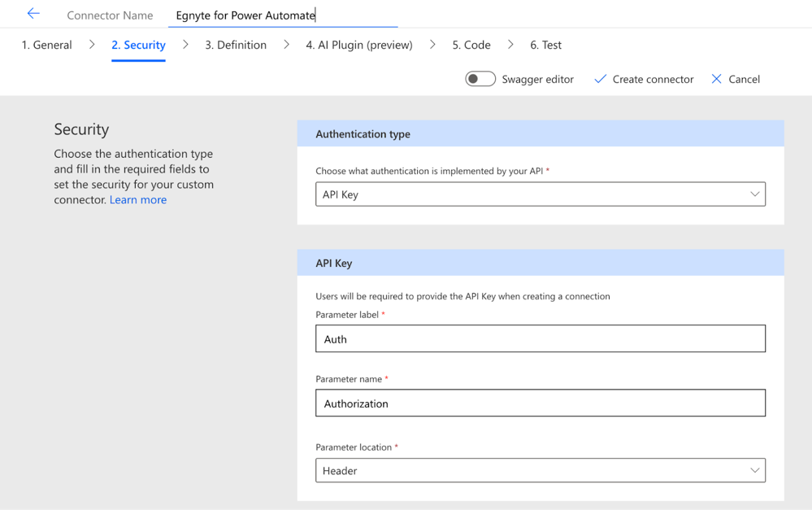This screenshot has height=510, width=812.
Task: Click the 'Parameter location' field label
Action: pyautogui.click(x=354, y=447)
